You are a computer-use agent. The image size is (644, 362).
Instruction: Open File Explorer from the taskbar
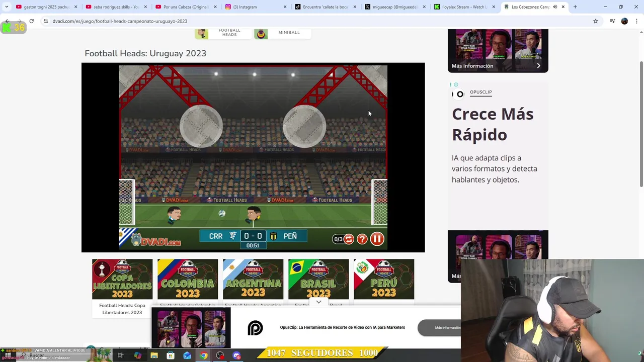coord(154,355)
